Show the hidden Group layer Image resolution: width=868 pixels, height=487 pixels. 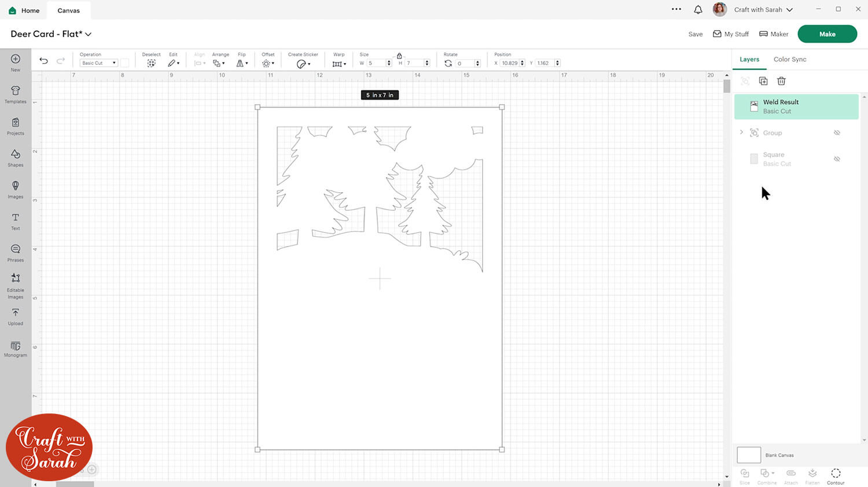click(837, 133)
